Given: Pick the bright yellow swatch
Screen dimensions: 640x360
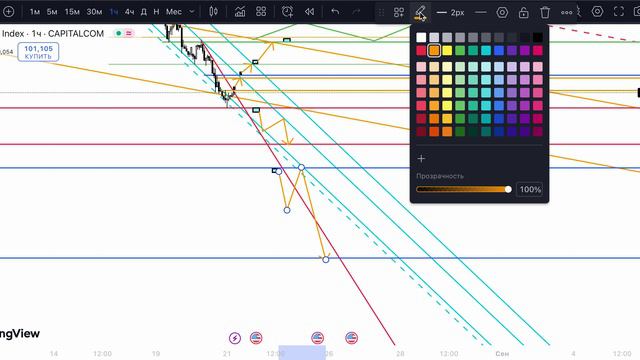Looking at the screenshot, I should (x=447, y=51).
